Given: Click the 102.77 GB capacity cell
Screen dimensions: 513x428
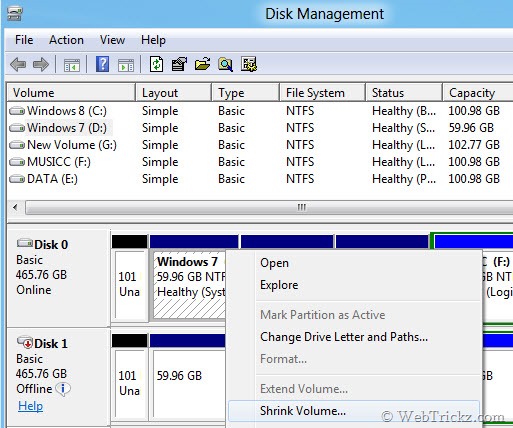Looking at the screenshot, I should pyautogui.click(x=474, y=145).
